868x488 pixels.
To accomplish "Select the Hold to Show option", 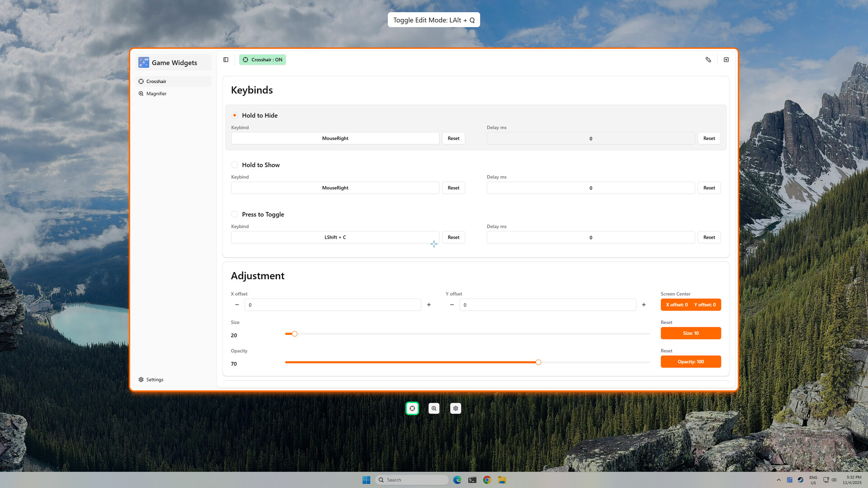I will [235, 164].
